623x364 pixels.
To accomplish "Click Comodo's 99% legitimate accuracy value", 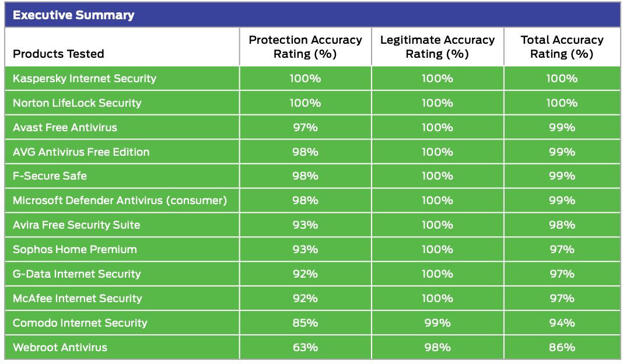I will (x=437, y=323).
